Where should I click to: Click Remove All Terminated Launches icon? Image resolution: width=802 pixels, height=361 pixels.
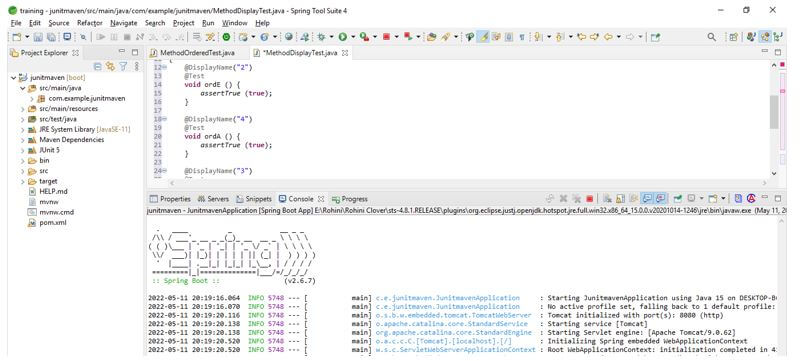[x=576, y=198]
